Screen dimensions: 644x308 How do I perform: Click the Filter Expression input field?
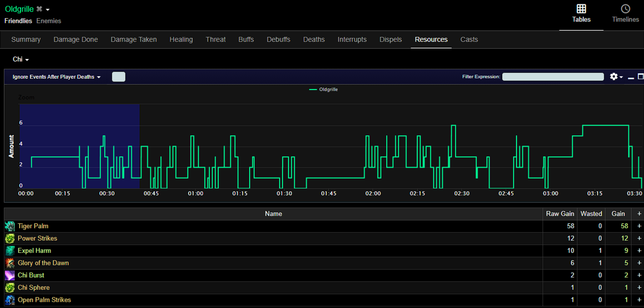coord(553,77)
